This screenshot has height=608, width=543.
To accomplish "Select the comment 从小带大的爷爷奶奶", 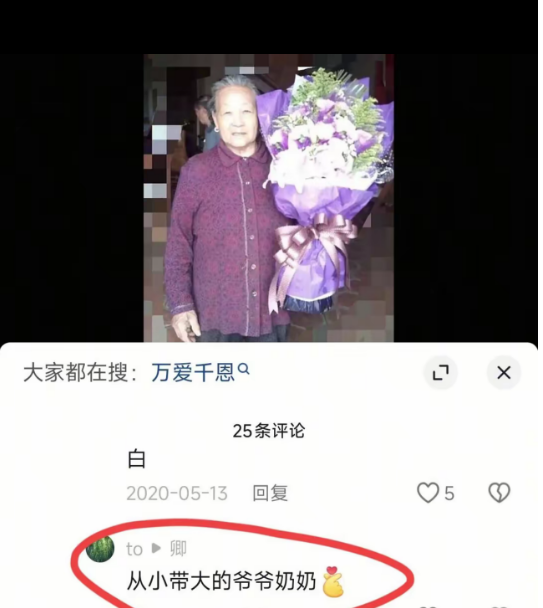I will [221, 581].
